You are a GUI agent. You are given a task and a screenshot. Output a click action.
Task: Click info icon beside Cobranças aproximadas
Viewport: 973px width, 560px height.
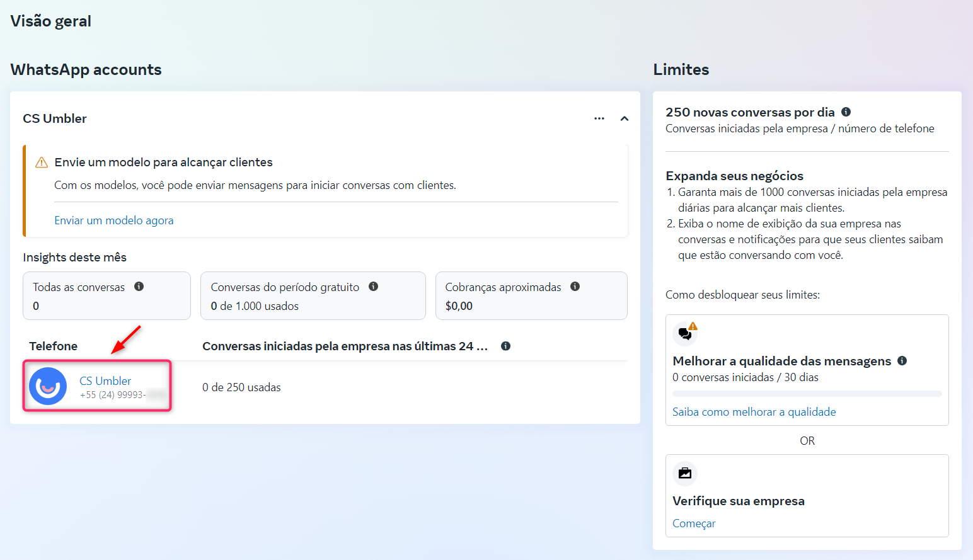(575, 287)
